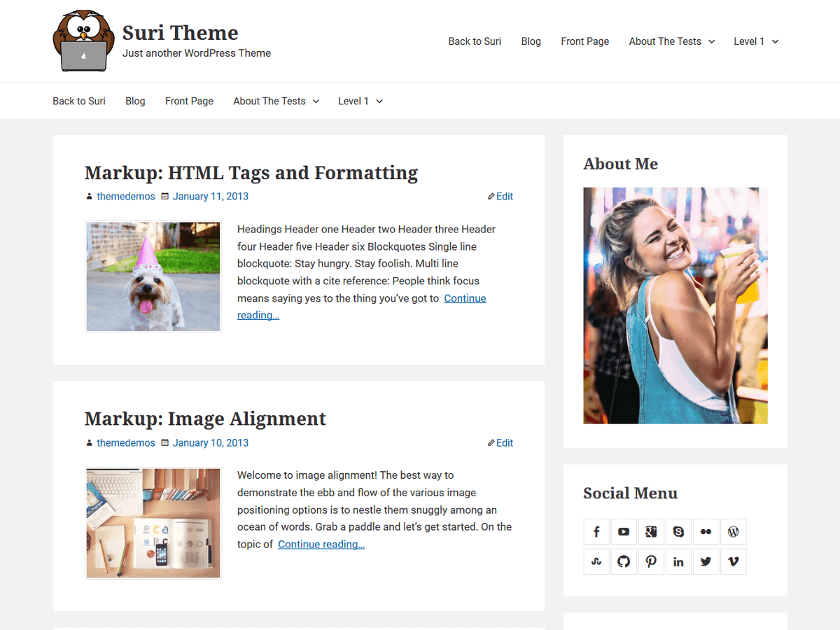Image resolution: width=840 pixels, height=630 pixels.
Task: Open the YouTube social icon
Action: 624,531
